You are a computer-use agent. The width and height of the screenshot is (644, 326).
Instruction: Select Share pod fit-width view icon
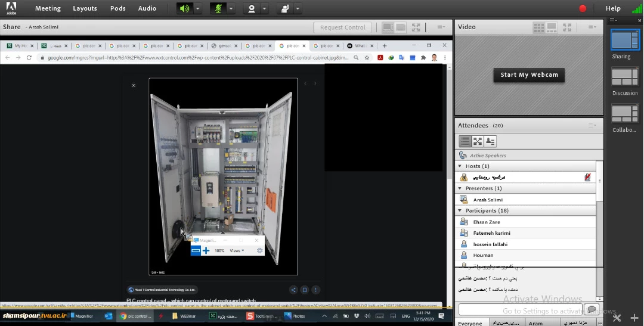point(388,27)
